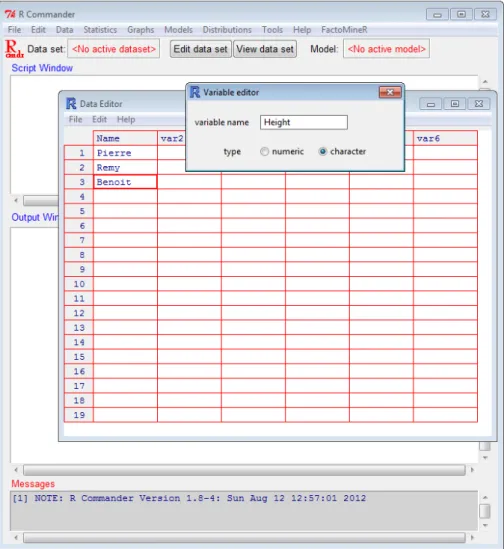Click the Name column header
504x549 pixels.
[x=125, y=138]
